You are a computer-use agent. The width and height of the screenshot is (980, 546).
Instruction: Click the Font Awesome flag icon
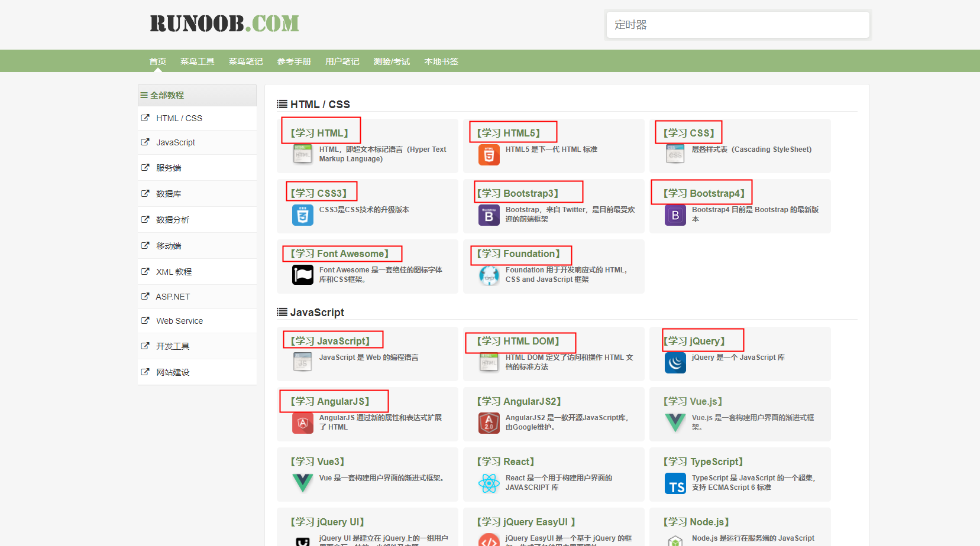pyautogui.click(x=302, y=275)
